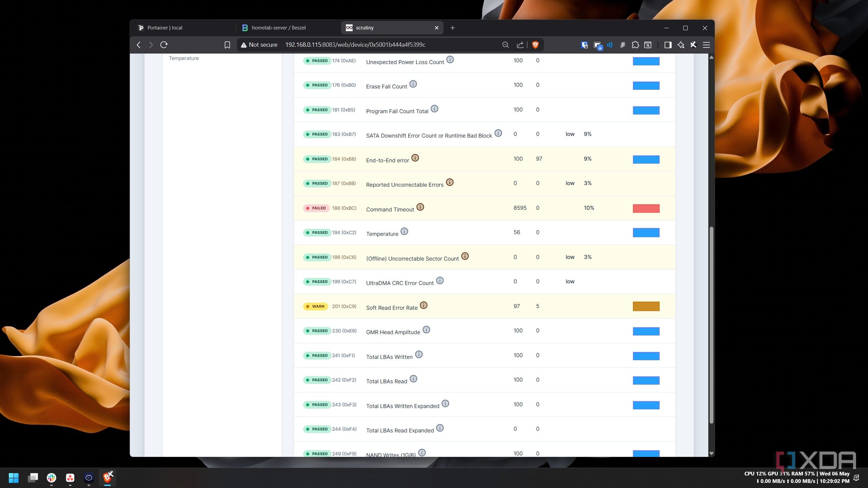Click the WARN badge on Soft Read Error Rate
The image size is (868, 488).
coord(315,306)
